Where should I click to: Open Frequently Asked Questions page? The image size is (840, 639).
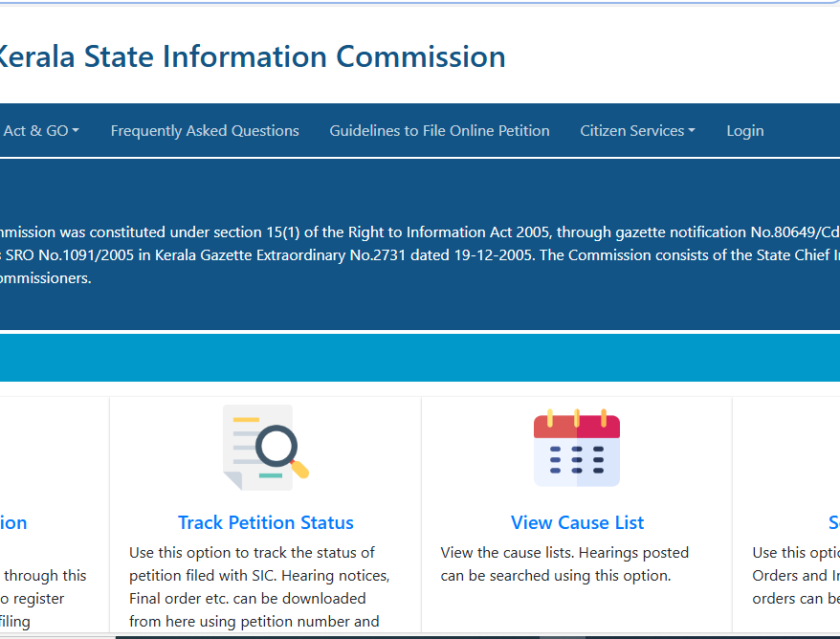tap(205, 131)
